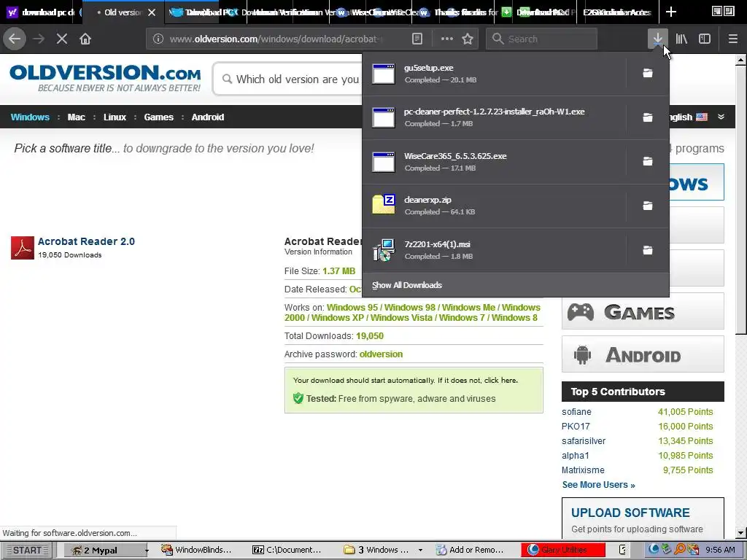Select Linux in site navigation
Viewport: 747px width, 560px height.
[115, 117]
